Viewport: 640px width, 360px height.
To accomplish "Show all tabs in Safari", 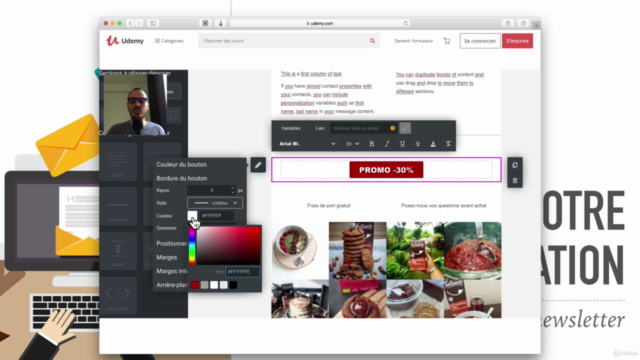I will coord(523,23).
